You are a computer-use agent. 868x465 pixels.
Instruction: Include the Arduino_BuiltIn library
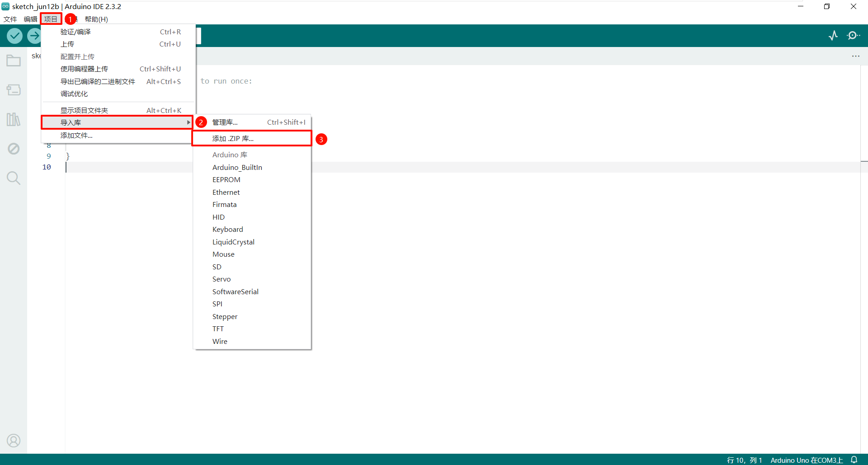[x=252, y=167]
